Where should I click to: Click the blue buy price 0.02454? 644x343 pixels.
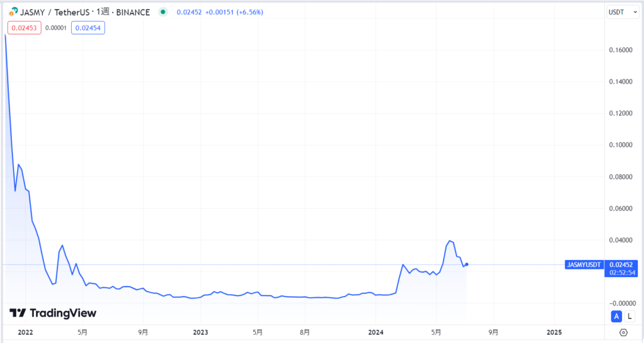tap(88, 28)
